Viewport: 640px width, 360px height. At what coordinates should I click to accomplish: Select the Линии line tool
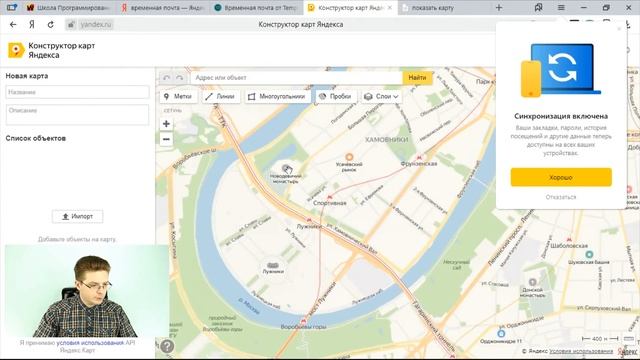tap(220, 96)
